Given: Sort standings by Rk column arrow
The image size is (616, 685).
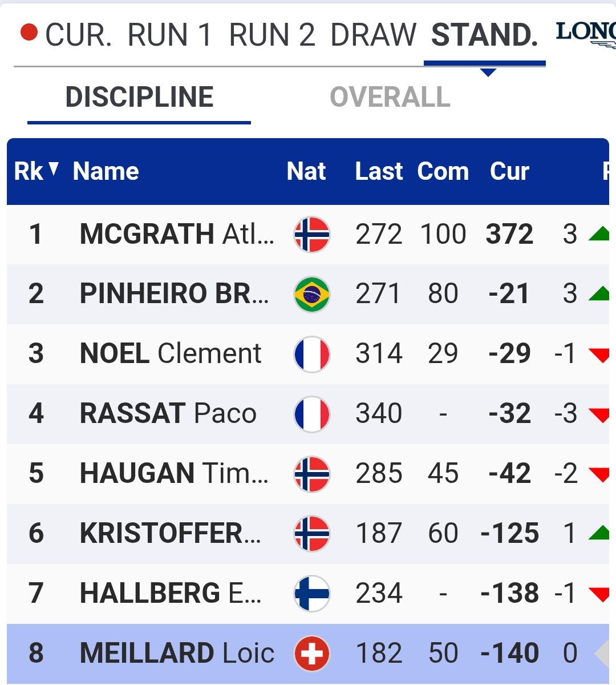Looking at the screenshot, I should (54, 169).
